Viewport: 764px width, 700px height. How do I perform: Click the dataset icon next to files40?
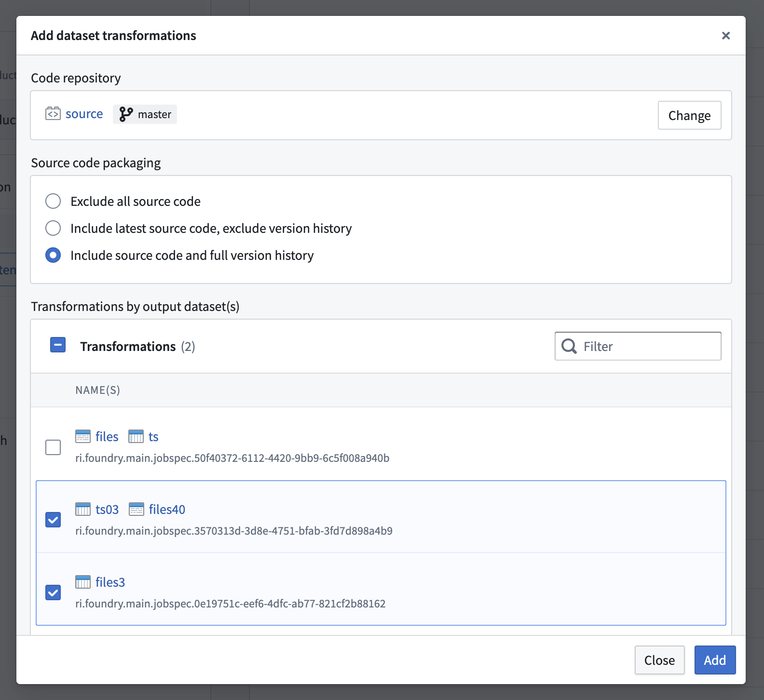[136, 509]
